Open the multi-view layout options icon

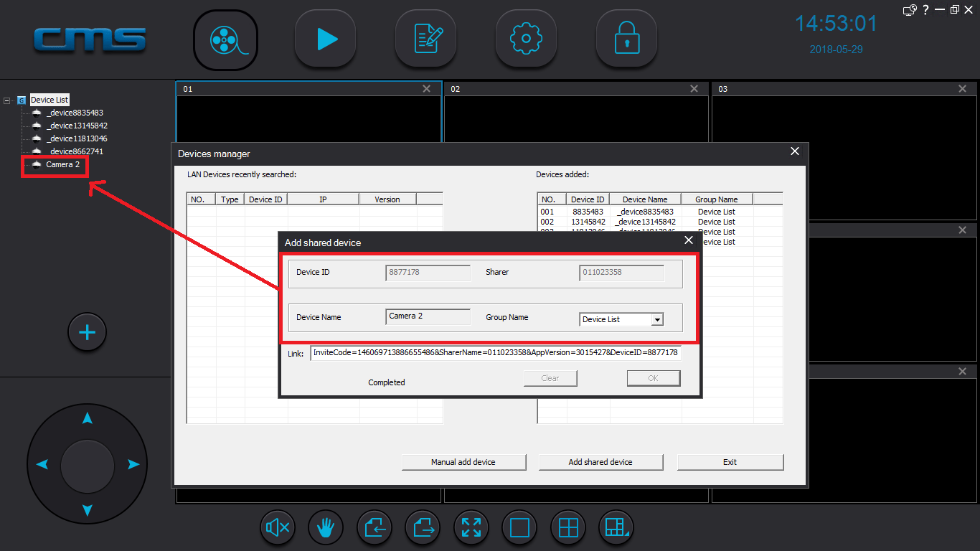click(x=616, y=528)
